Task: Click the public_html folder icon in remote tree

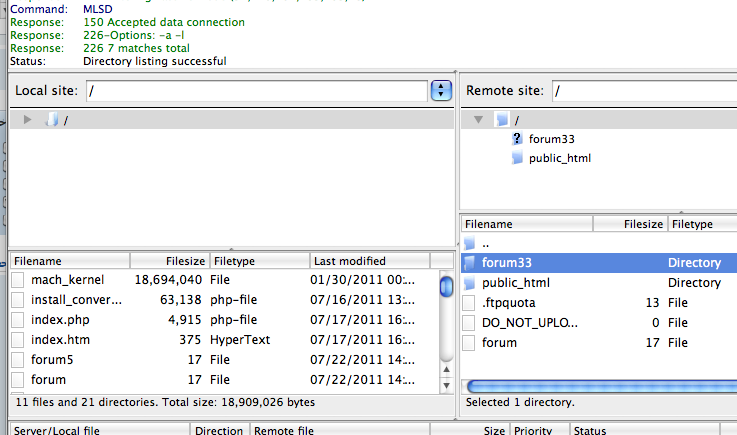Action: [517, 158]
